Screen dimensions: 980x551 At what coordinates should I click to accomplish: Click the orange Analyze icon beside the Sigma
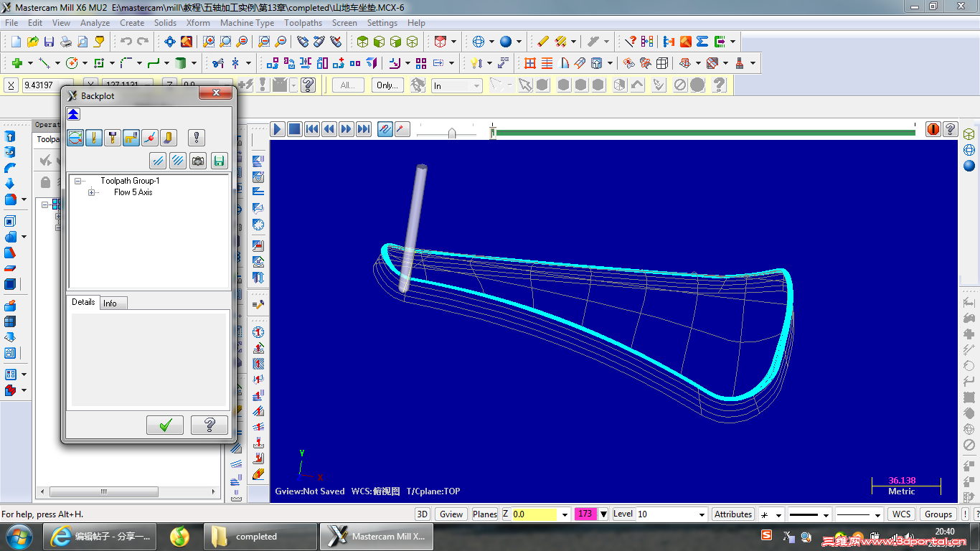click(685, 42)
